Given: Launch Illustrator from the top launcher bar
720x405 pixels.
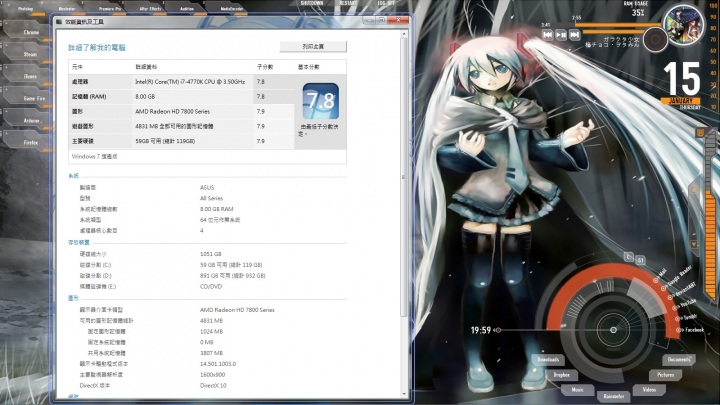Looking at the screenshot, I should pos(67,9).
